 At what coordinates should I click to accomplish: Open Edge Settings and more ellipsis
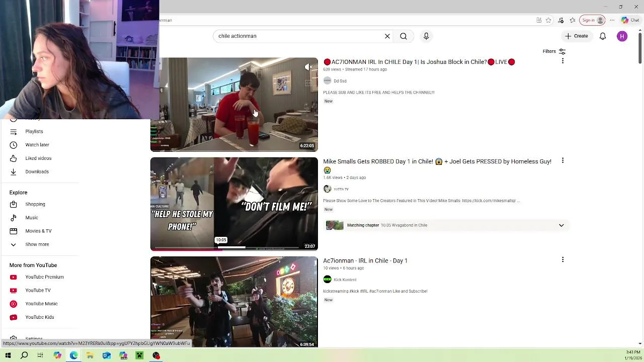[612, 20]
